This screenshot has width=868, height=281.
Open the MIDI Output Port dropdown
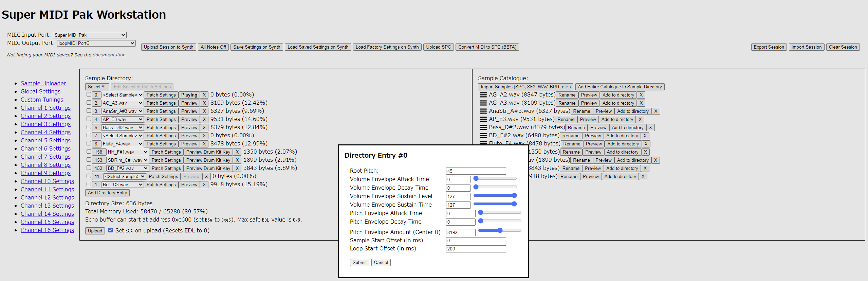tap(96, 43)
